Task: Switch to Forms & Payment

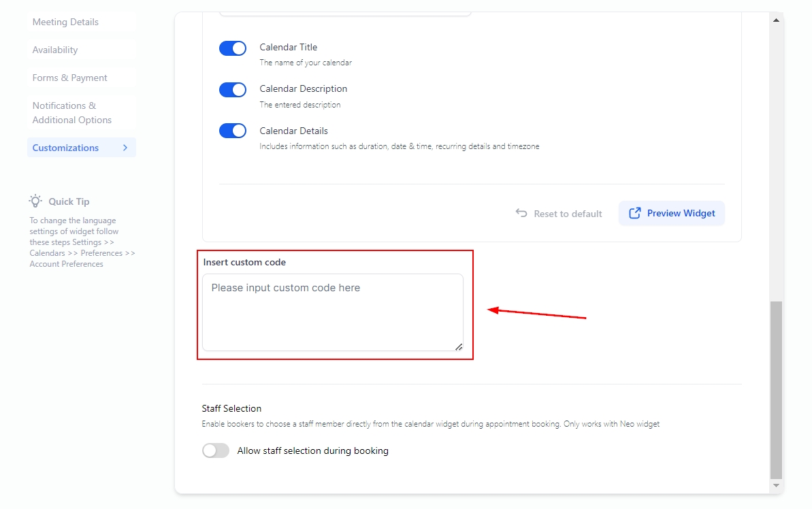Action: point(70,78)
